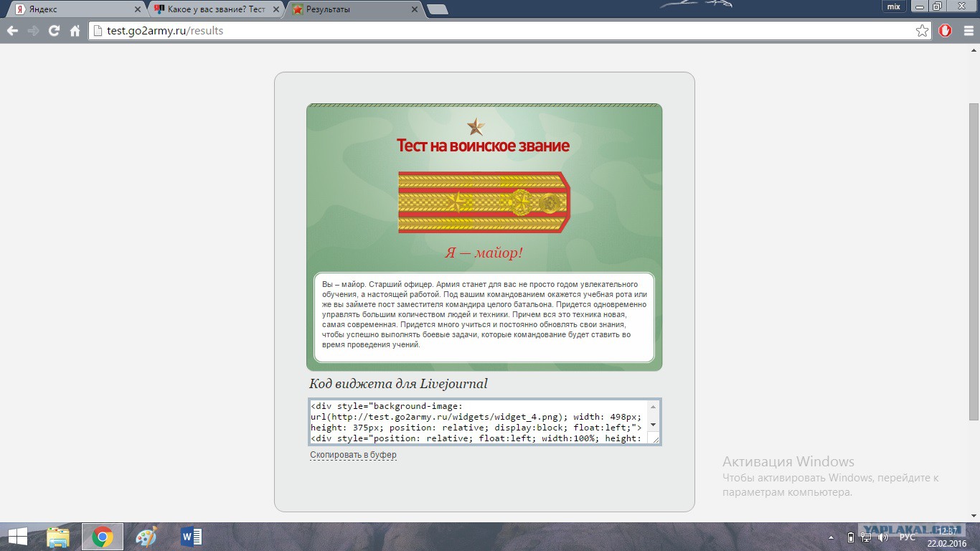The image size is (980, 551).
Task: Go to the browser Home page icon
Action: pos(75,31)
